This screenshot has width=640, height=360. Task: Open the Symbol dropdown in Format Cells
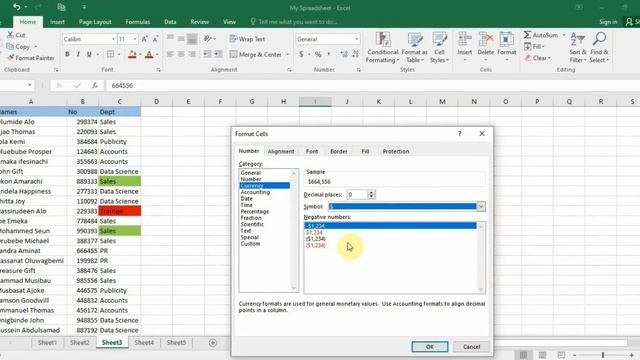point(481,207)
